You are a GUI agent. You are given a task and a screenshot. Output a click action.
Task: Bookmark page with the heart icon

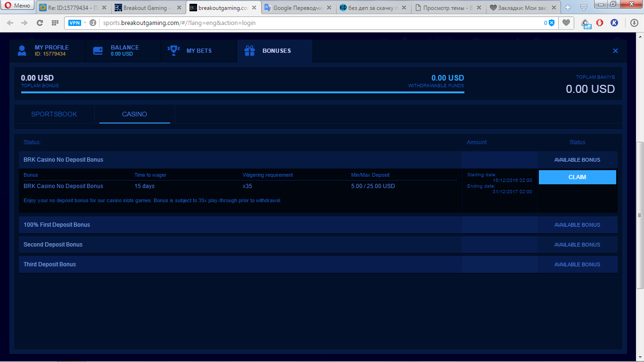click(566, 23)
